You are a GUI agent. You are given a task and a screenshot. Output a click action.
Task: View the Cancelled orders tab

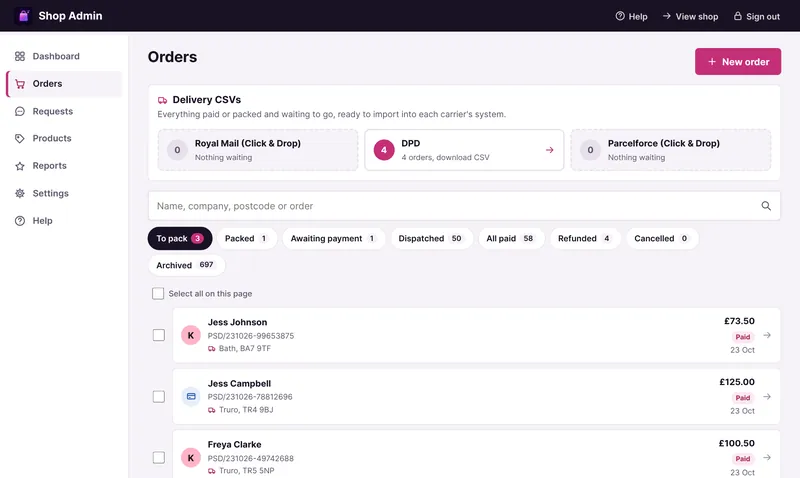click(x=662, y=238)
